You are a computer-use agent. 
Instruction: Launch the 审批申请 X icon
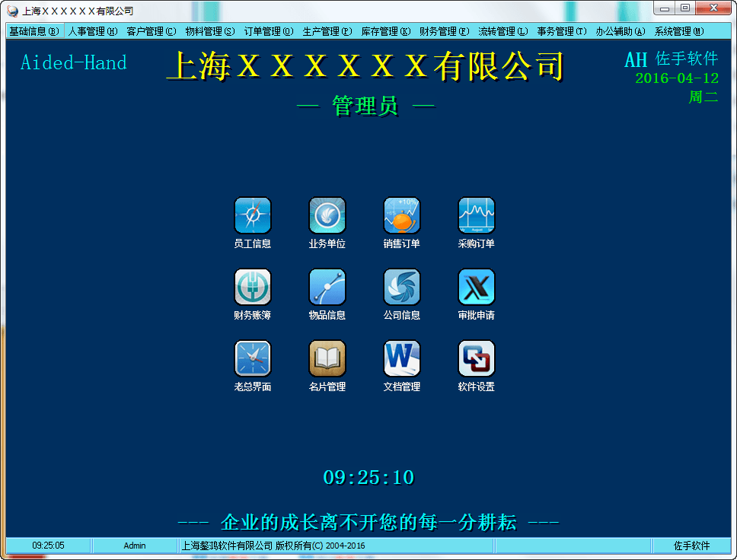(x=476, y=287)
